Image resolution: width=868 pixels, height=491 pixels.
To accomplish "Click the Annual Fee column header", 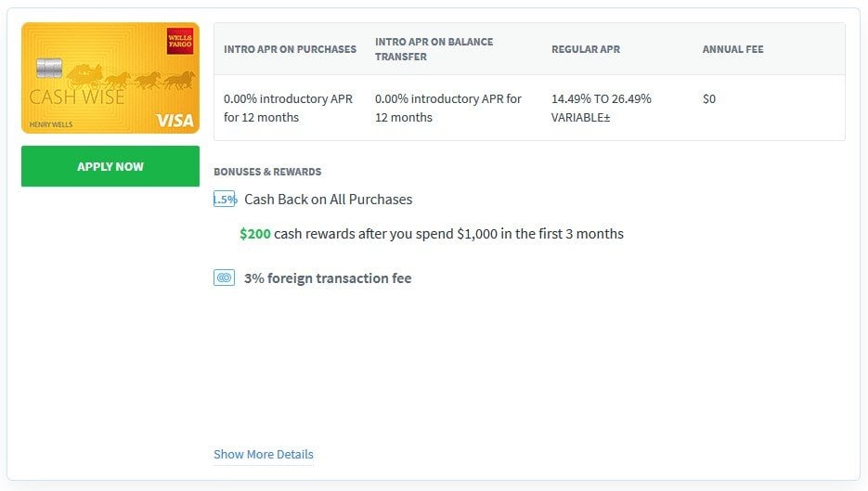I will [x=732, y=49].
